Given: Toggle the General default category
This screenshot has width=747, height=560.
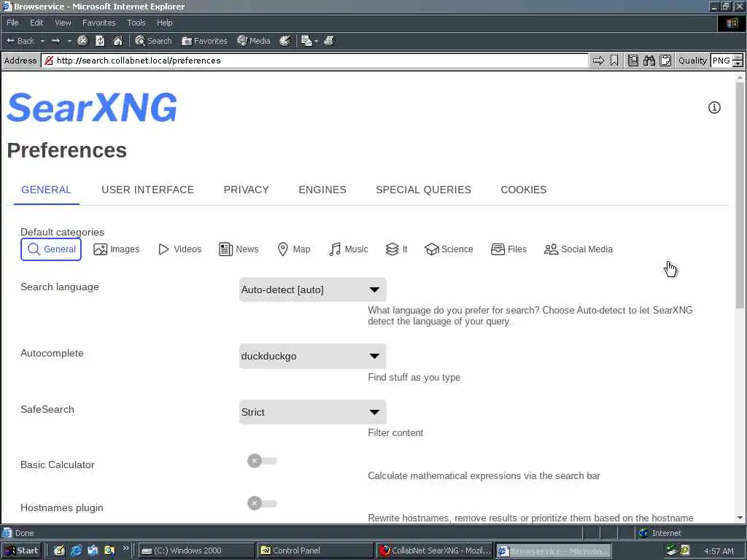Looking at the screenshot, I should tap(51, 249).
